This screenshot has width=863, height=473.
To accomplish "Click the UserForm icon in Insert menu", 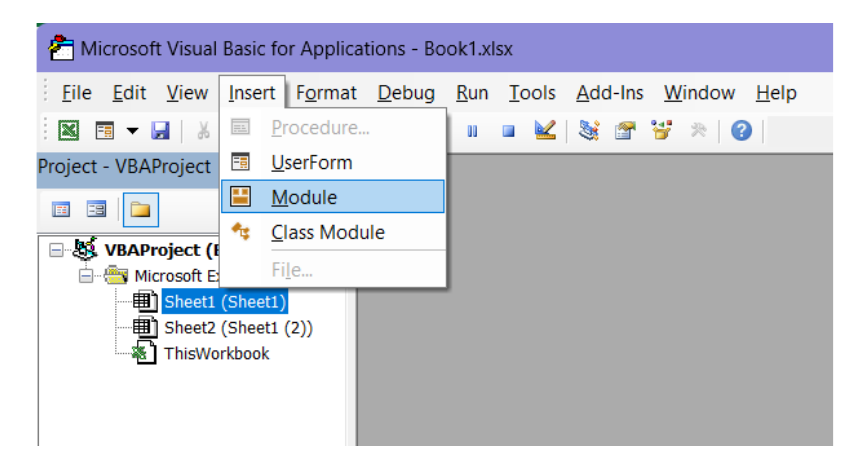I will (241, 162).
